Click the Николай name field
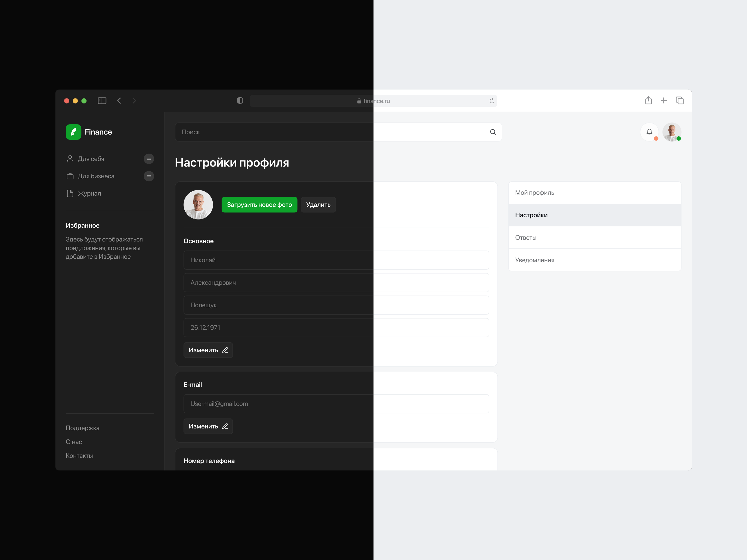The width and height of the screenshot is (747, 560). coord(336,260)
